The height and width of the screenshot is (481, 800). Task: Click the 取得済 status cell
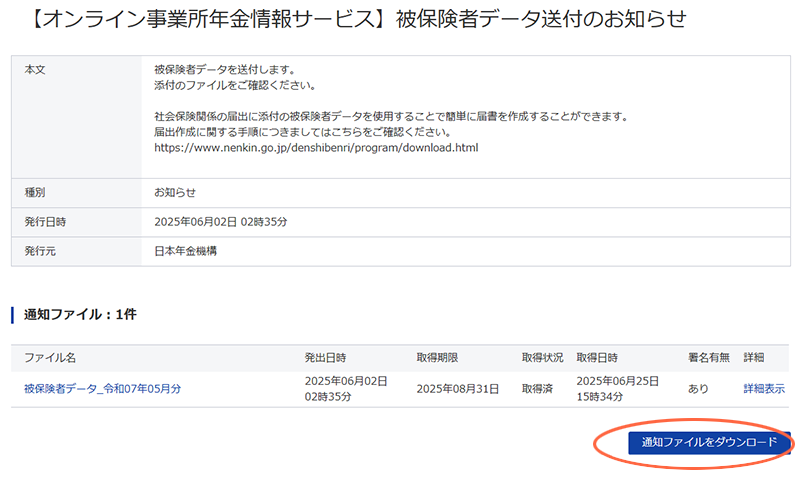[537, 389]
